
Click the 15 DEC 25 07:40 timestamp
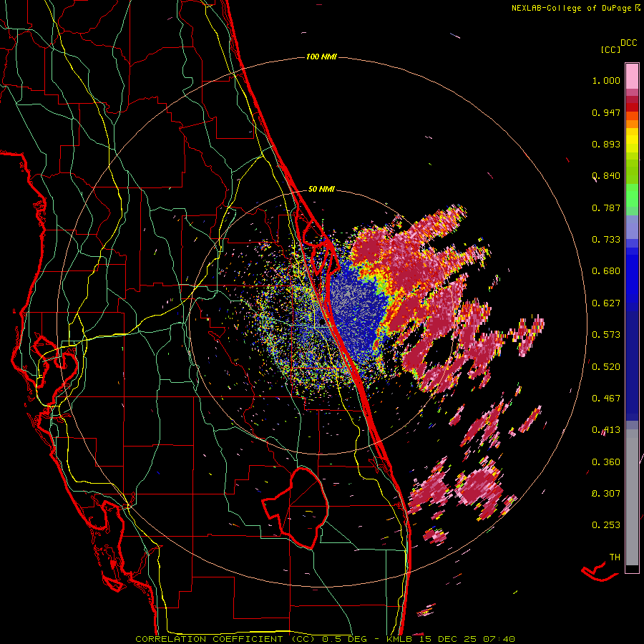click(466, 639)
